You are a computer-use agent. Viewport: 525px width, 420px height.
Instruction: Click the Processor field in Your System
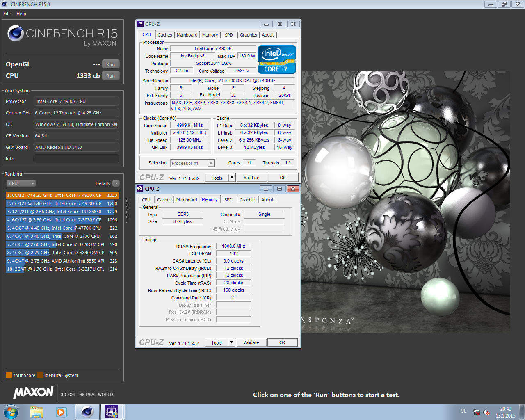pyautogui.click(x=76, y=101)
